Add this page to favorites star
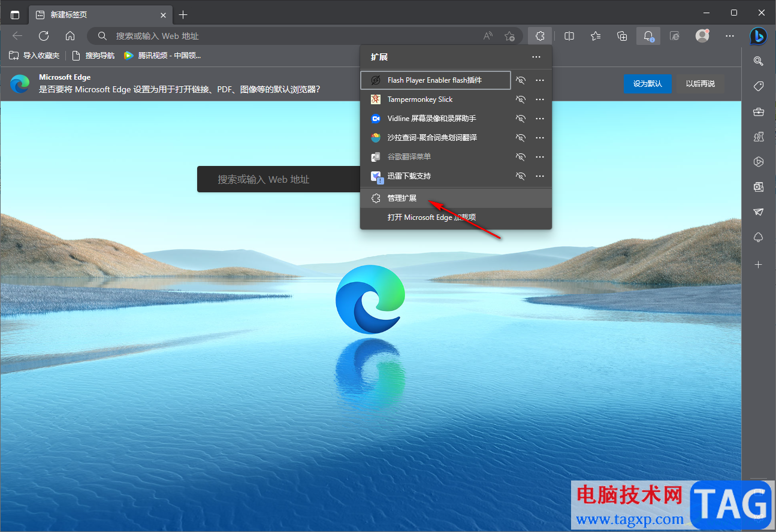Screen dimensions: 776x532 509,36
